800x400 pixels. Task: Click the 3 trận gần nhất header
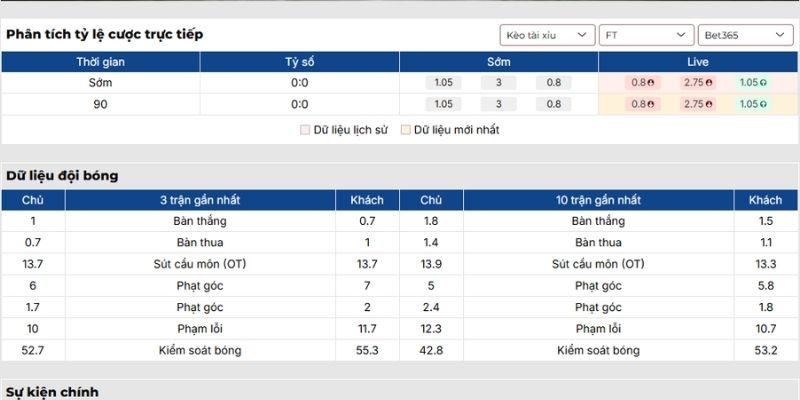pyautogui.click(x=200, y=200)
